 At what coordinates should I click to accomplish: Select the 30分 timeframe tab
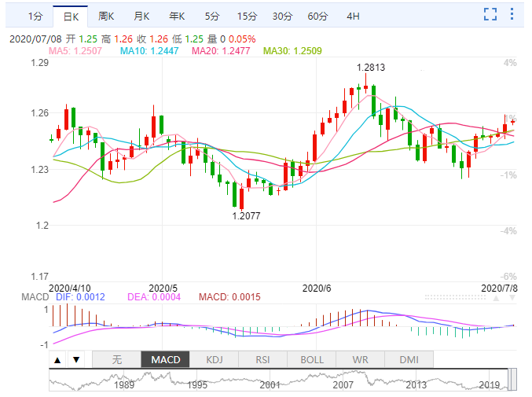click(x=282, y=17)
